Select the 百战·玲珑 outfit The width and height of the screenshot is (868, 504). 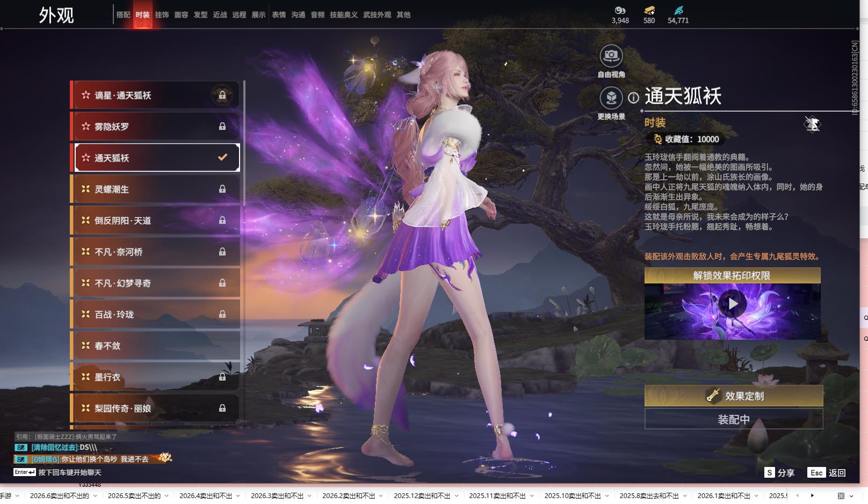click(155, 314)
